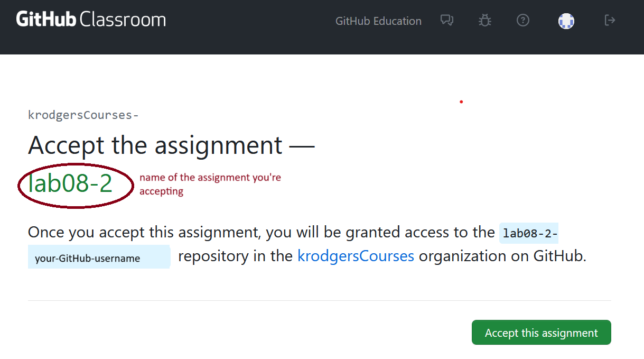Viewport: 644px width, 359px height.
Task: Click the small red dot
Action: click(x=461, y=102)
